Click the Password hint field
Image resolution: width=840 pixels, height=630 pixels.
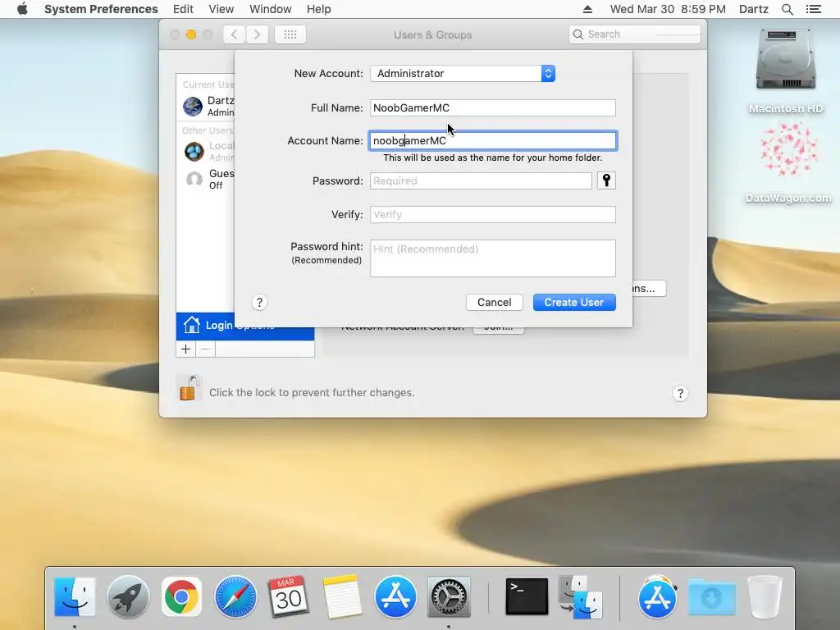[x=492, y=258]
